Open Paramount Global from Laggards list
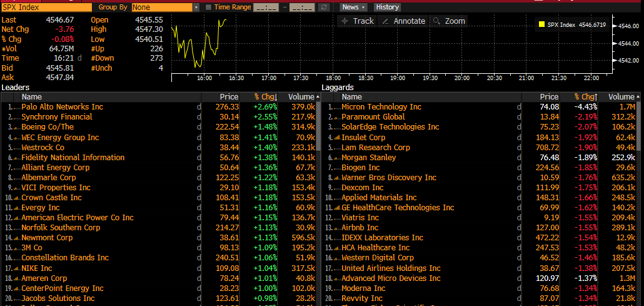 (373, 117)
